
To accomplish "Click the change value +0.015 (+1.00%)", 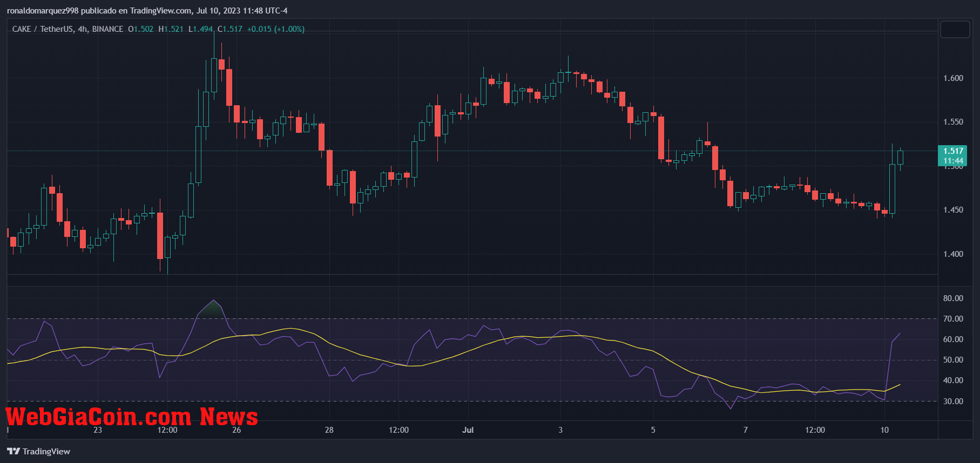I will (x=276, y=29).
